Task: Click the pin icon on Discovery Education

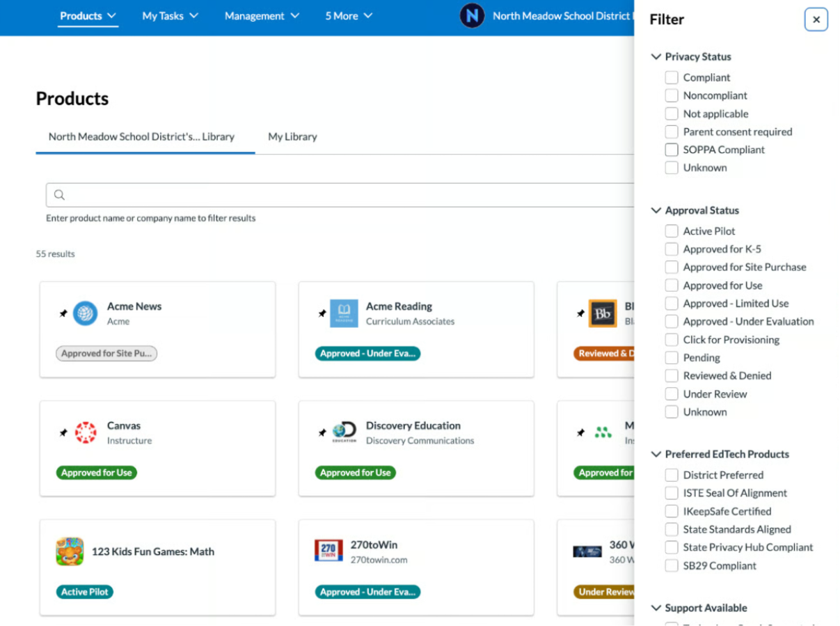Action: [322, 432]
